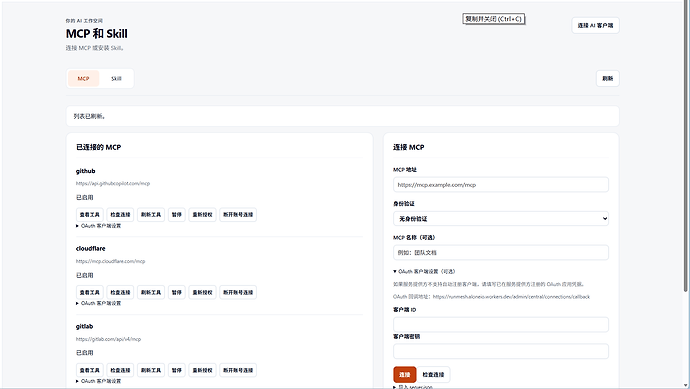Re-authorize (重新授权) the github connection
The height and width of the screenshot is (389, 690).
(x=202, y=215)
